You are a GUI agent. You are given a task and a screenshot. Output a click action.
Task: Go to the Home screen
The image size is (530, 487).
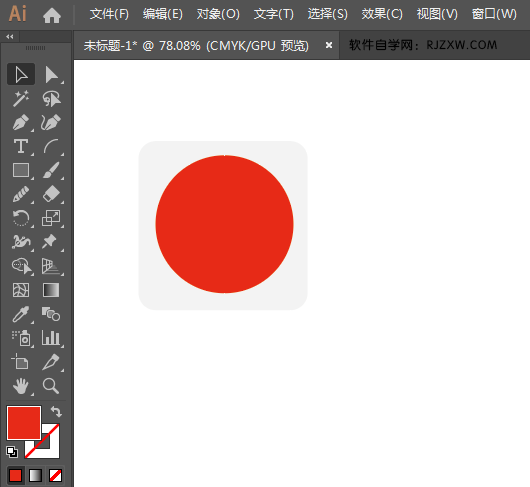(x=52, y=15)
